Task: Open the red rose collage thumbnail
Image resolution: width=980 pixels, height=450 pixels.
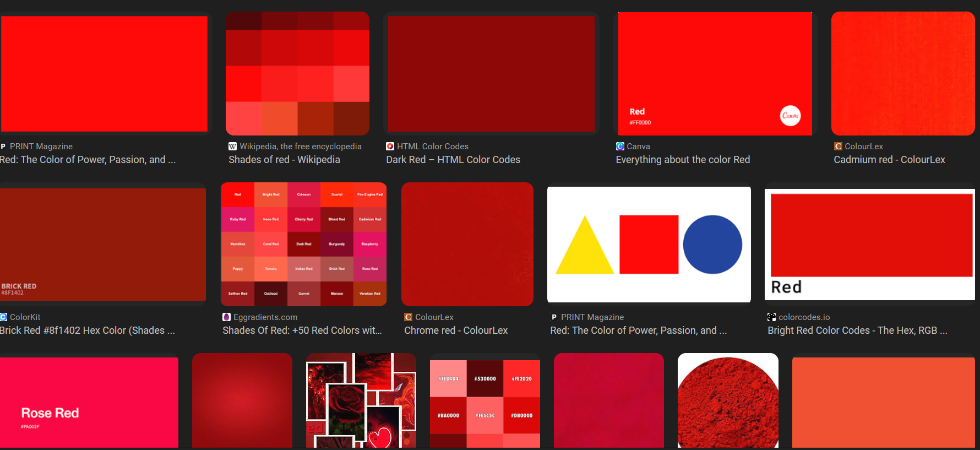Action: point(361,400)
